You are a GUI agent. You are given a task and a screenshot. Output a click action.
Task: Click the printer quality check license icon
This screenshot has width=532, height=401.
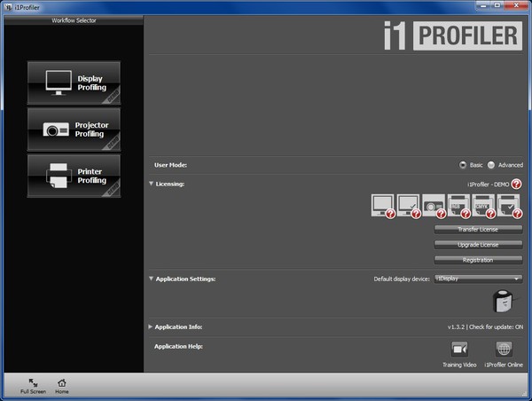pos(509,206)
